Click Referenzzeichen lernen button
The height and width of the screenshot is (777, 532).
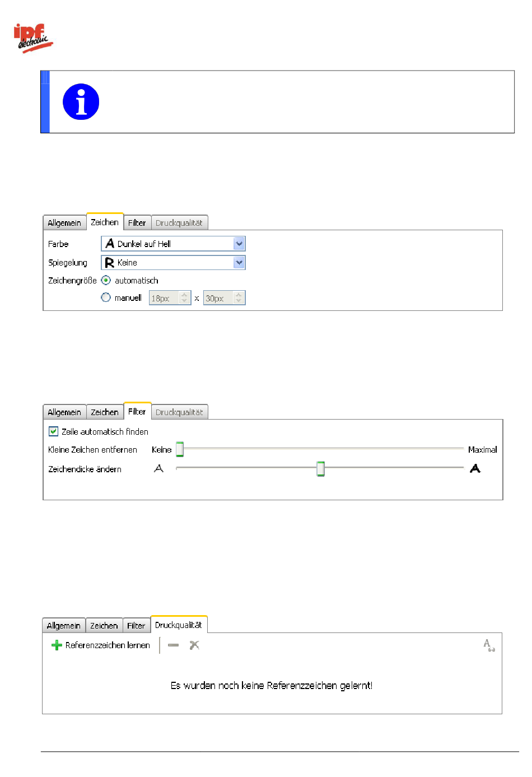click(x=107, y=645)
